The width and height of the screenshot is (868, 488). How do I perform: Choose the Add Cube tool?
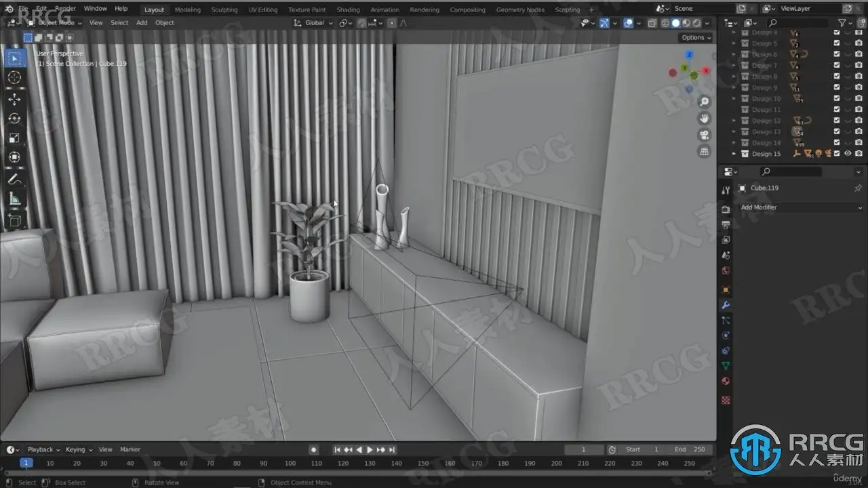pyautogui.click(x=14, y=220)
